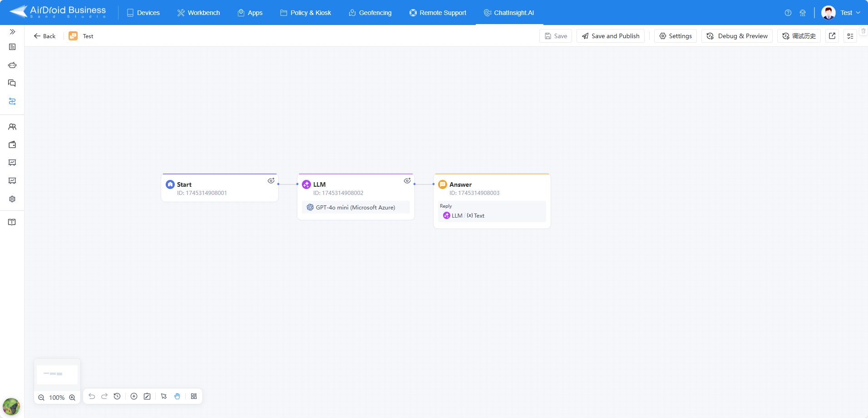The width and height of the screenshot is (868, 418).
Task: Click the butterfly avatar at bottom left
Action: (11, 407)
